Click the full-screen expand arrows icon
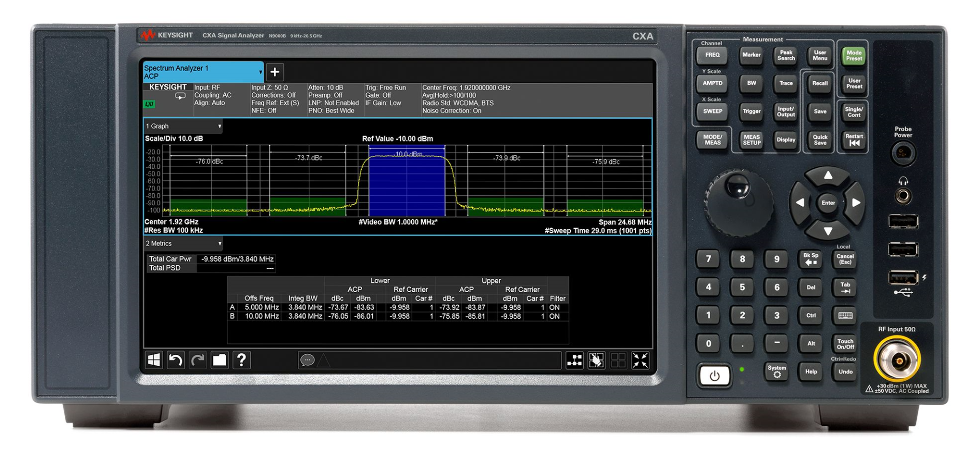 [641, 361]
